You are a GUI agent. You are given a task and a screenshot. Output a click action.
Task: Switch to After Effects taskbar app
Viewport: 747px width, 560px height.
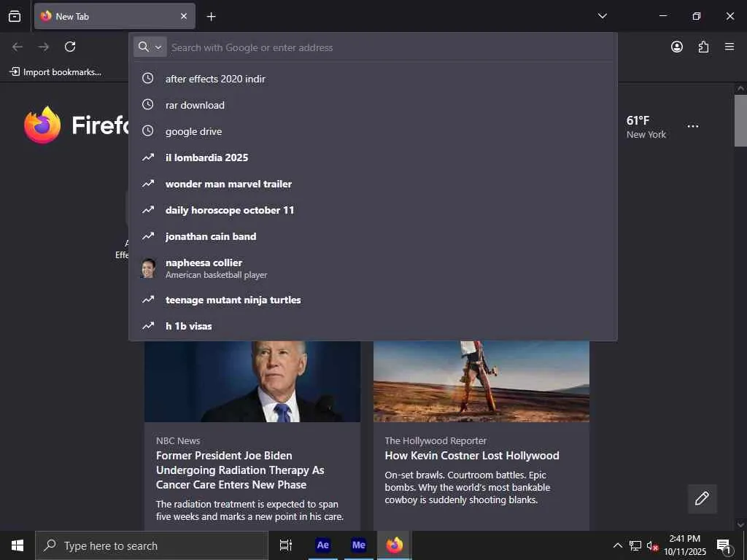[x=322, y=545]
